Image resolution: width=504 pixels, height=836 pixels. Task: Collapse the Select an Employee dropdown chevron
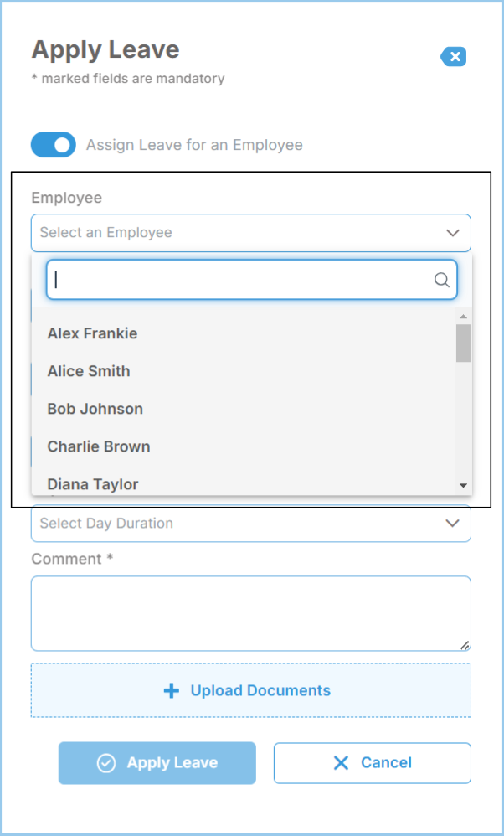(x=453, y=233)
